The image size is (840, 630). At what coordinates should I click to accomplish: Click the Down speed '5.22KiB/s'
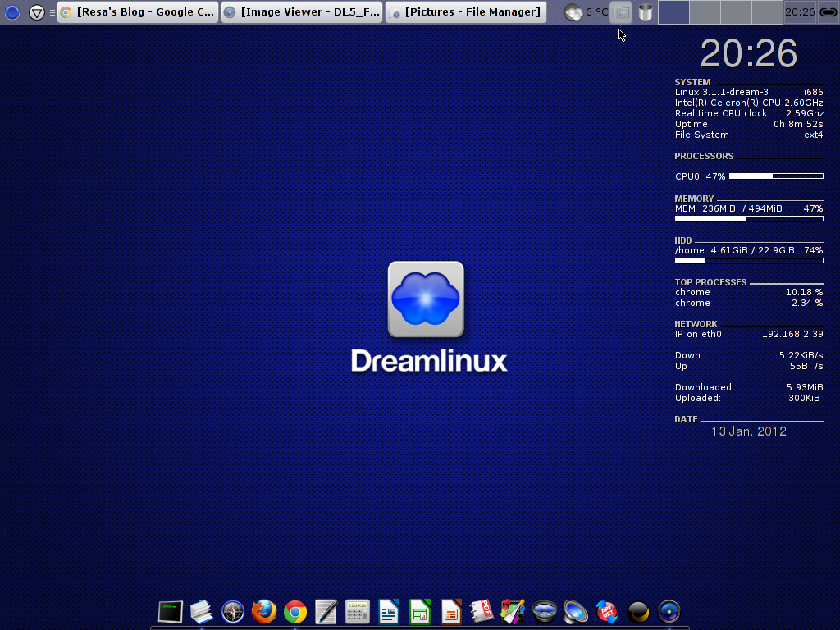[x=801, y=356]
